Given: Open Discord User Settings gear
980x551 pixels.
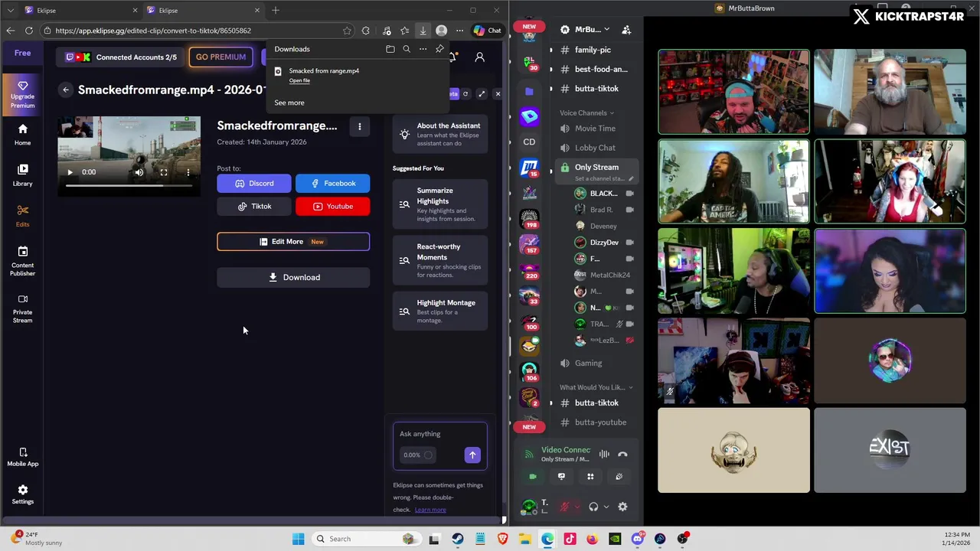Looking at the screenshot, I should tap(622, 507).
